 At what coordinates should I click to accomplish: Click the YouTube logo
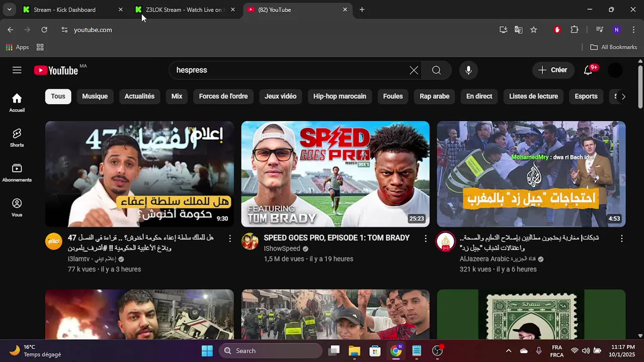click(56, 70)
